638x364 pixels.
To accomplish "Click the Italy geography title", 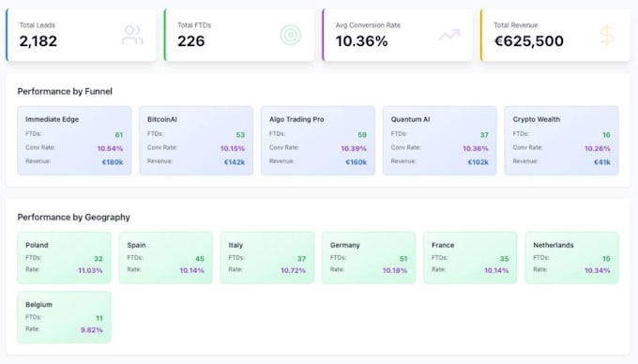I will pos(235,245).
